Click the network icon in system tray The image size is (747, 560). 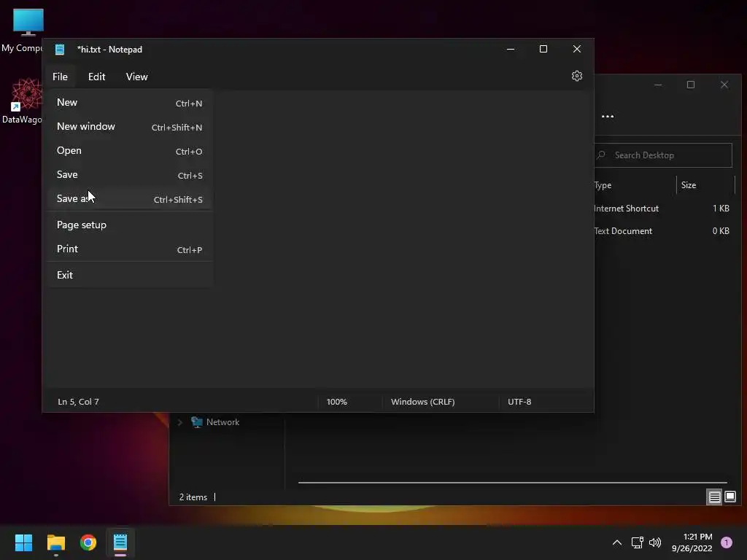point(637,542)
